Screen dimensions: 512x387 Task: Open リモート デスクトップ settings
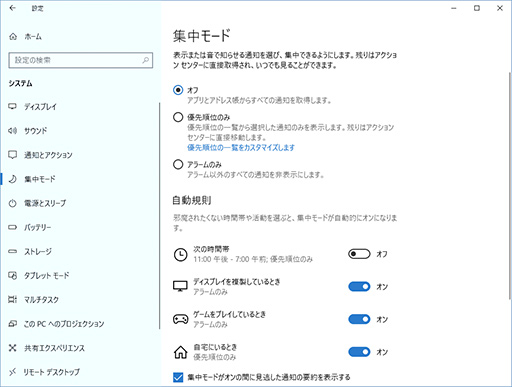(80, 372)
